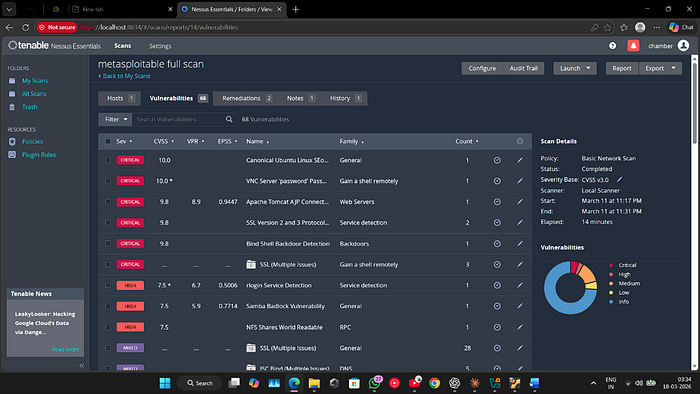Click the table settings gear icon
Viewport: 700px width, 394px height.
click(520, 141)
